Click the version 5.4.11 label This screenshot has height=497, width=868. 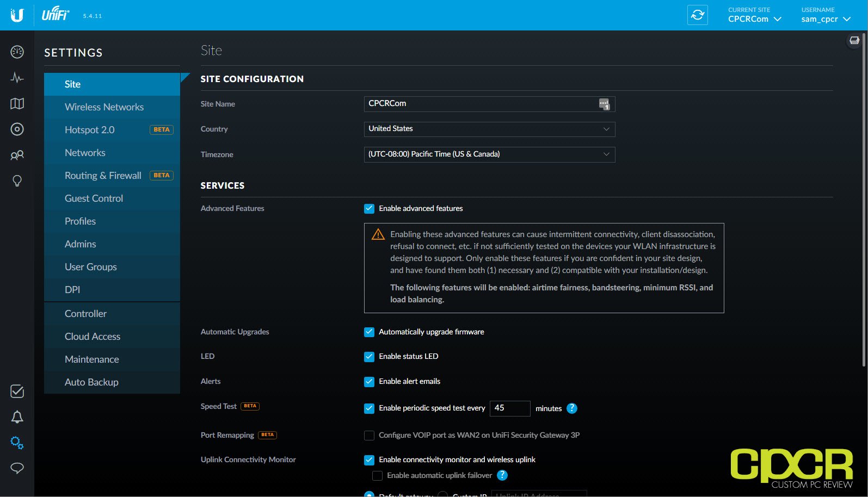(x=93, y=16)
